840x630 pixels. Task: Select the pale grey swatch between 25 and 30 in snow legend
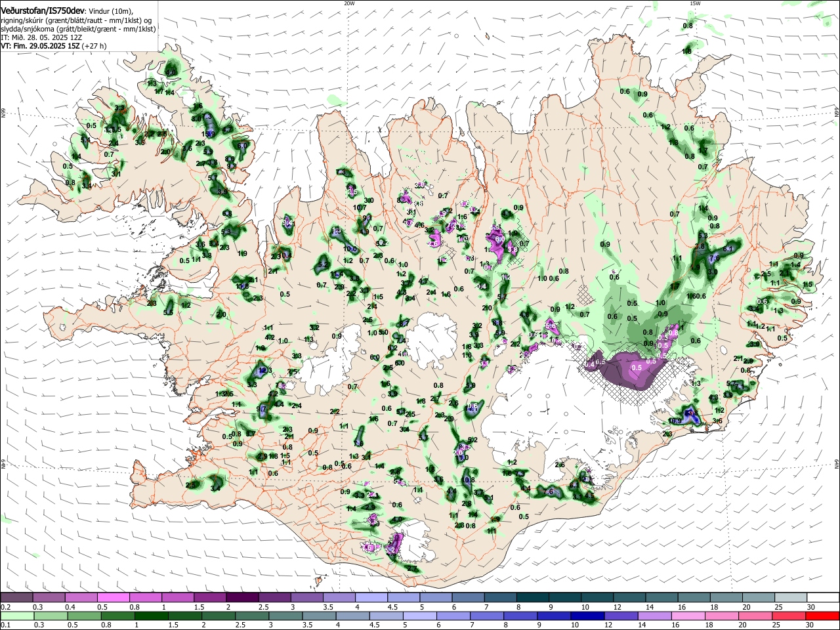tap(791, 597)
